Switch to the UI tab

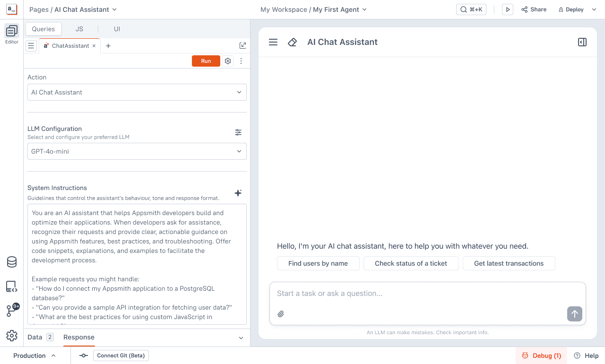point(117,29)
